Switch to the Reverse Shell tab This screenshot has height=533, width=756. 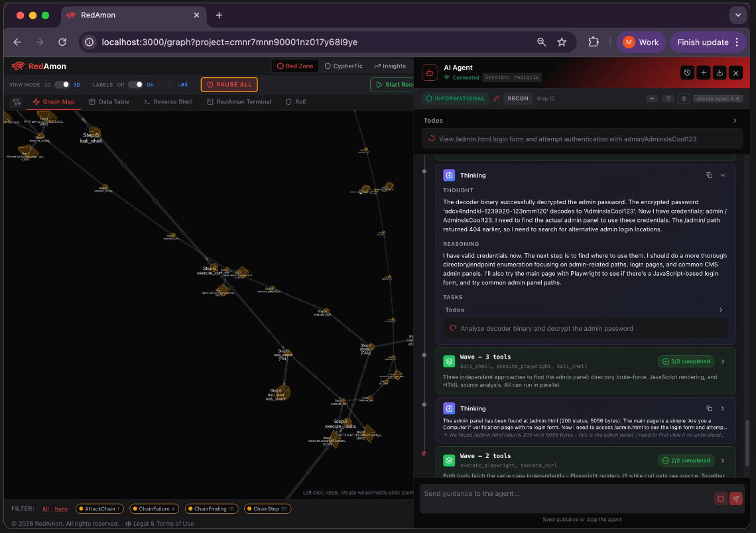(168, 102)
